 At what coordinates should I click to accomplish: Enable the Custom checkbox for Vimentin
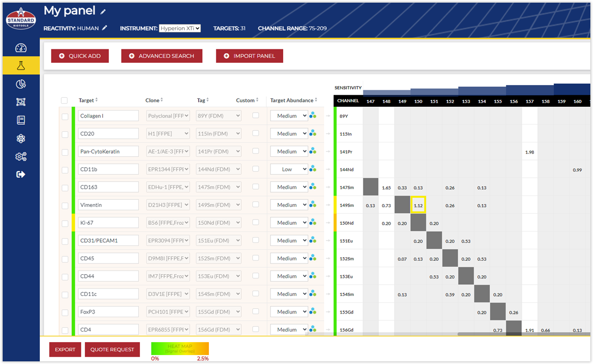pyautogui.click(x=256, y=205)
